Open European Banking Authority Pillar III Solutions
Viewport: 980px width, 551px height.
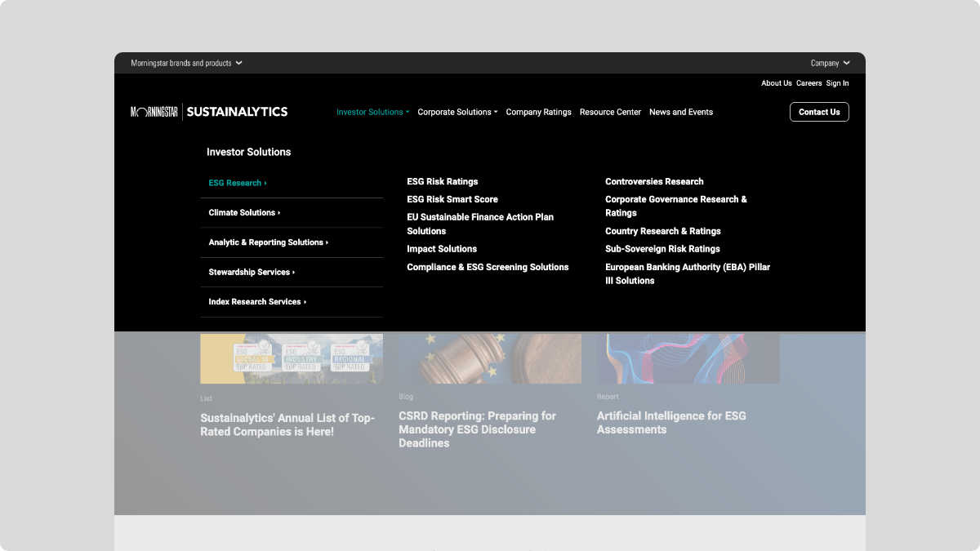click(x=688, y=273)
